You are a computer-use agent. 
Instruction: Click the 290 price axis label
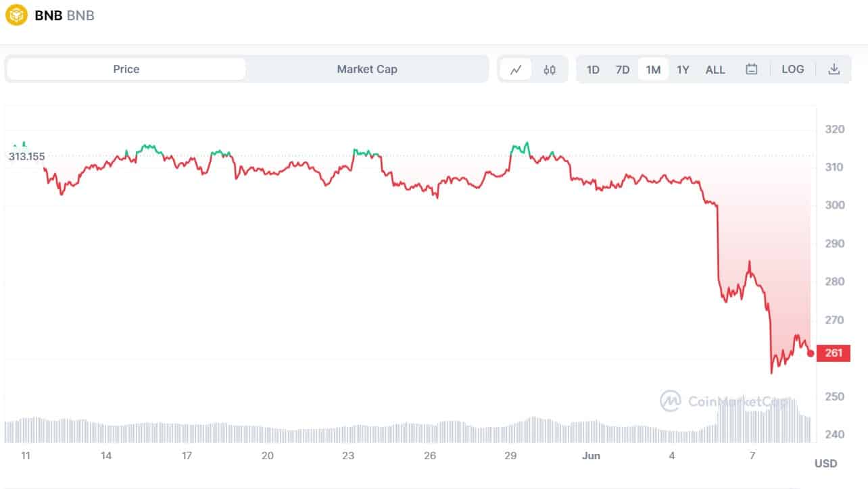[834, 243]
